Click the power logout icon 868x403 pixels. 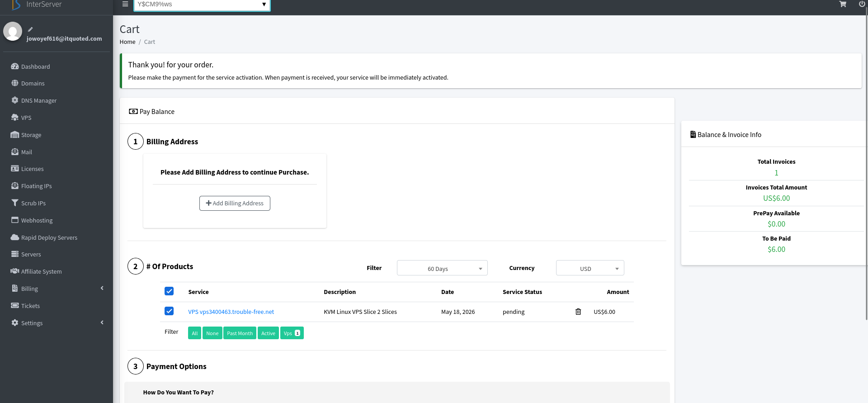click(862, 4)
